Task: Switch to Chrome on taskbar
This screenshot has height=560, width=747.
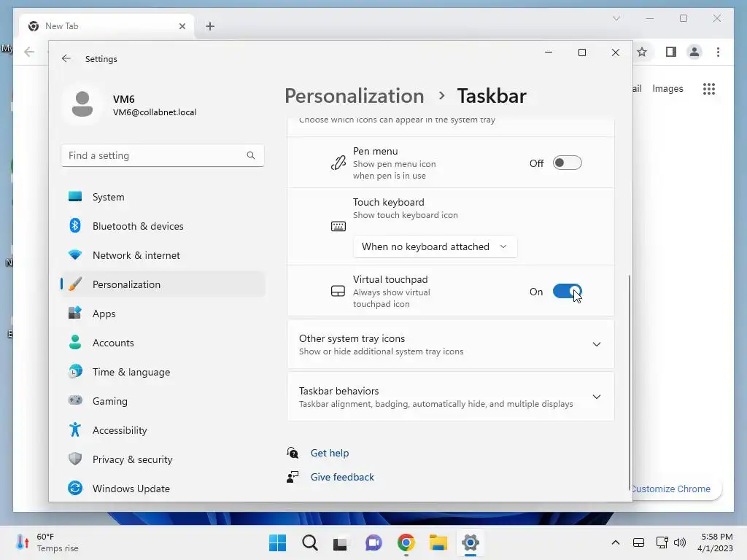Action: click(x=406, y=542)
